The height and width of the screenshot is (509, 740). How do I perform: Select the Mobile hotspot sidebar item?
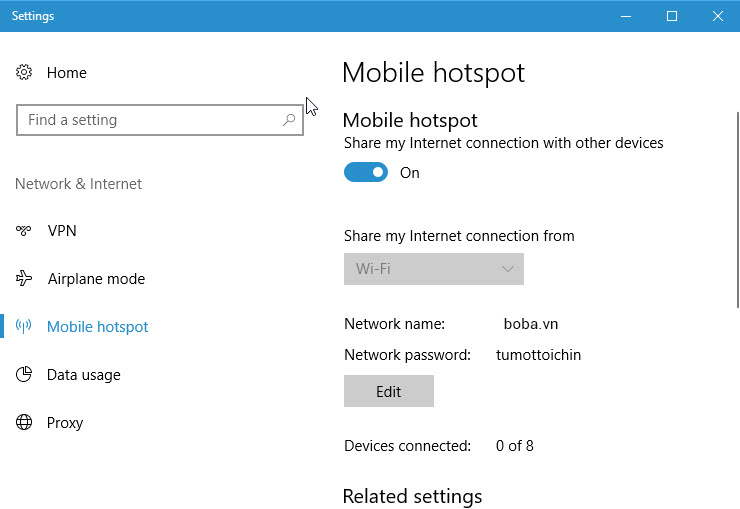[97, 327]
